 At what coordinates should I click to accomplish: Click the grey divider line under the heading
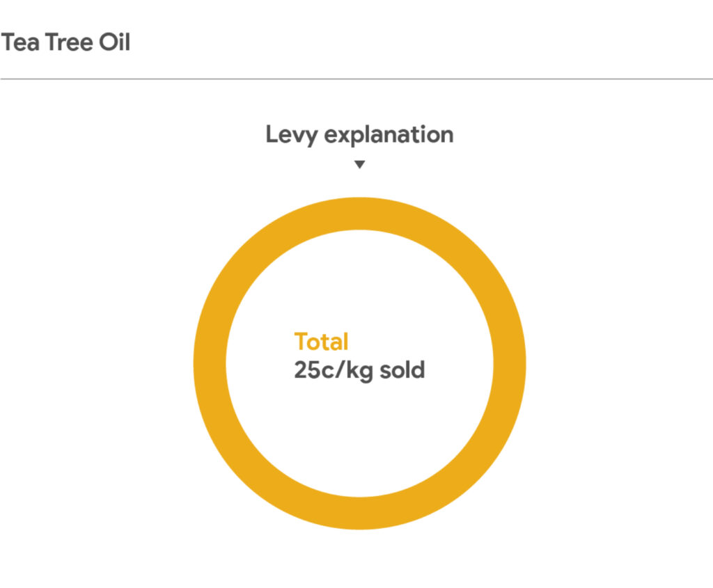(x=356, y=79)
